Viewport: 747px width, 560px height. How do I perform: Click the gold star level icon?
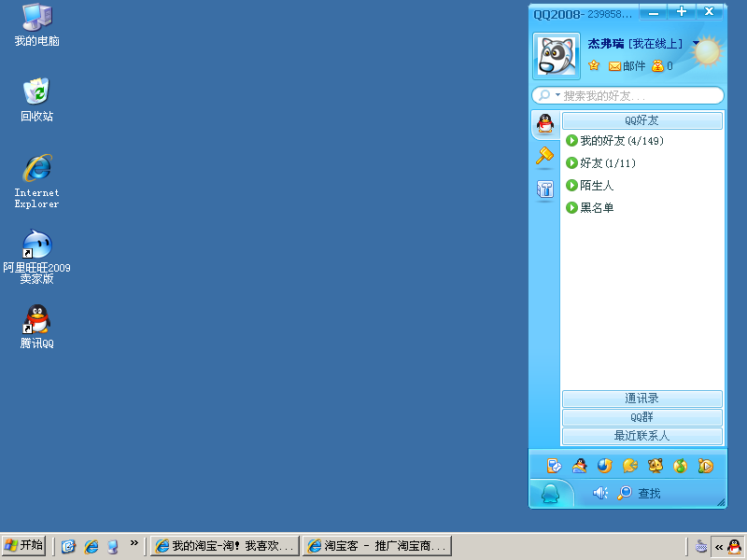594,65
